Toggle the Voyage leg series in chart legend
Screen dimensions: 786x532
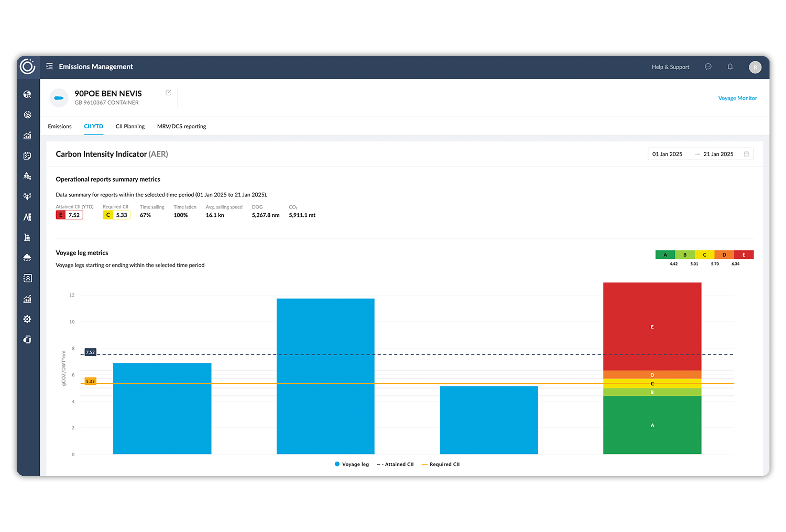click(x=351, y=464)
